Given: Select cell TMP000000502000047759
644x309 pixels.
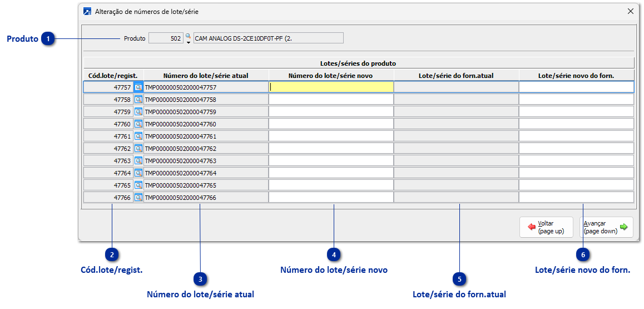Looking at the screenshot, I should [x=206, y=112].
